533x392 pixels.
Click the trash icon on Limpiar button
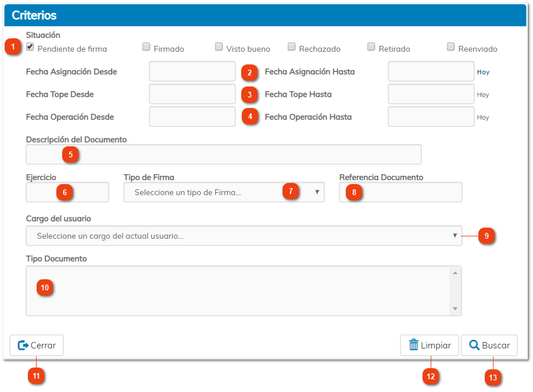[x=414, y=345]
